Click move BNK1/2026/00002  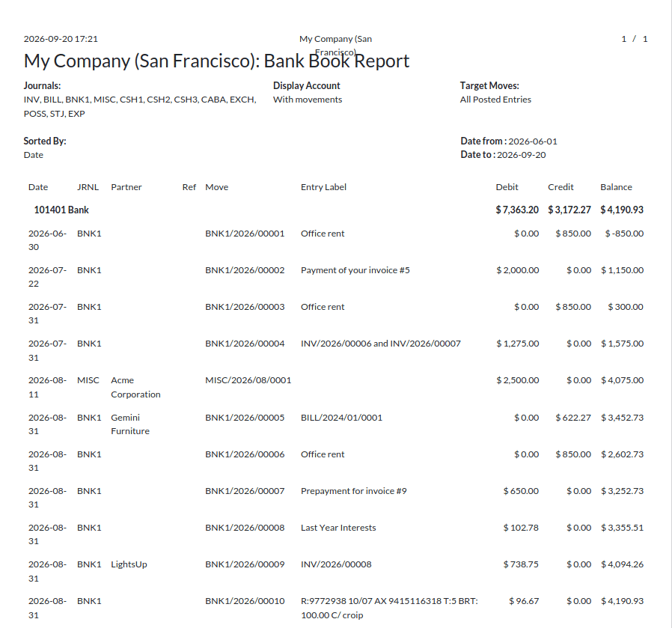(x=245, y=270)
